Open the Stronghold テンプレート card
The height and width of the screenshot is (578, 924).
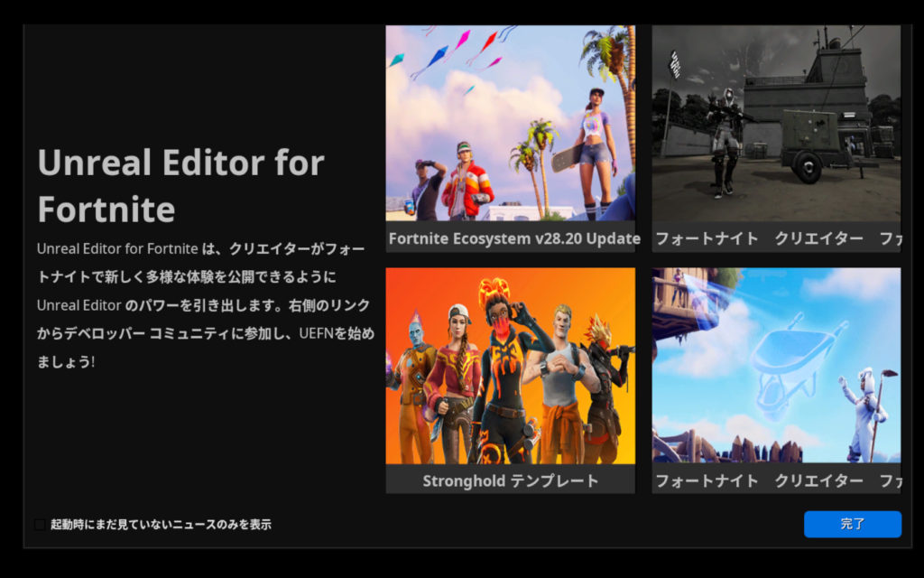click(x=511, y=380)
